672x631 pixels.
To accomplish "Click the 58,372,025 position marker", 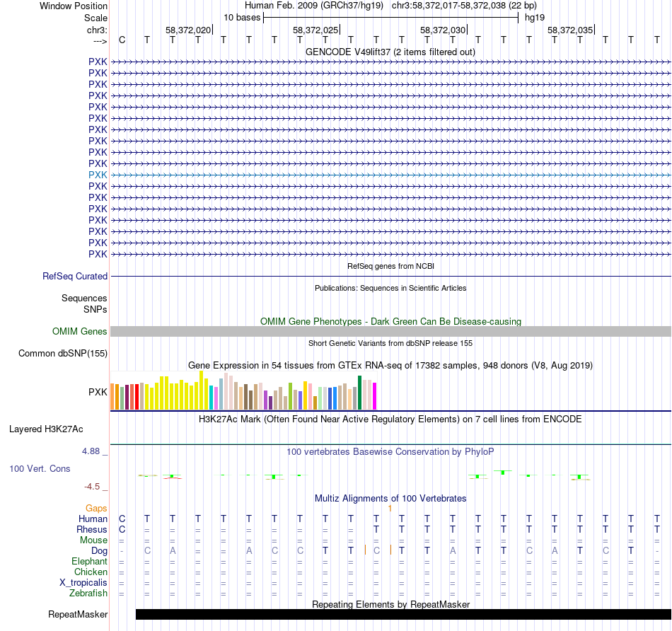I will click(x=315, y=30).
